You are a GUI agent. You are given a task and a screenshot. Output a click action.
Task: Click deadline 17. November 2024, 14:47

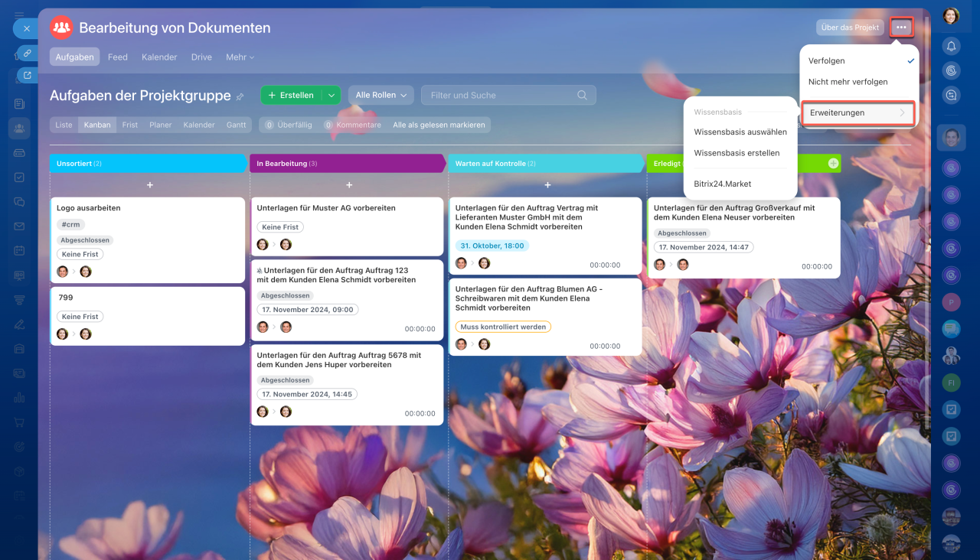pos(704,247)
